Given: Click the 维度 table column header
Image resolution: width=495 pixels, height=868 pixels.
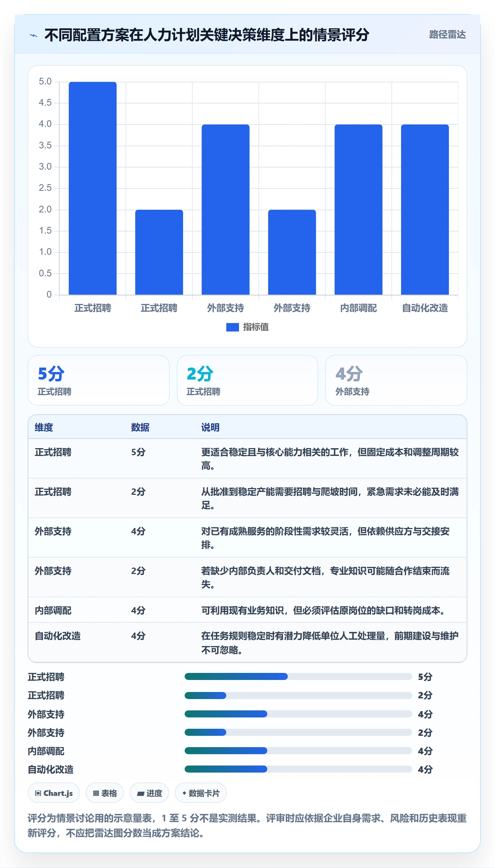Looking at the screenshot, I should coord(44,427).
